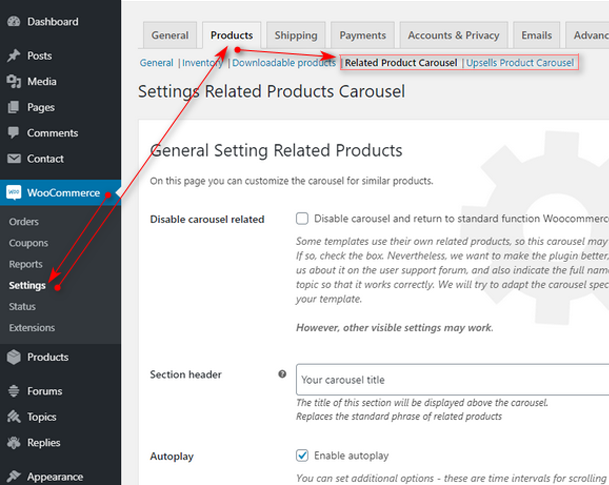Click the 'Autoplay' setting label
Viewport: 609px width, 485px height.
(x=172, y=456)
